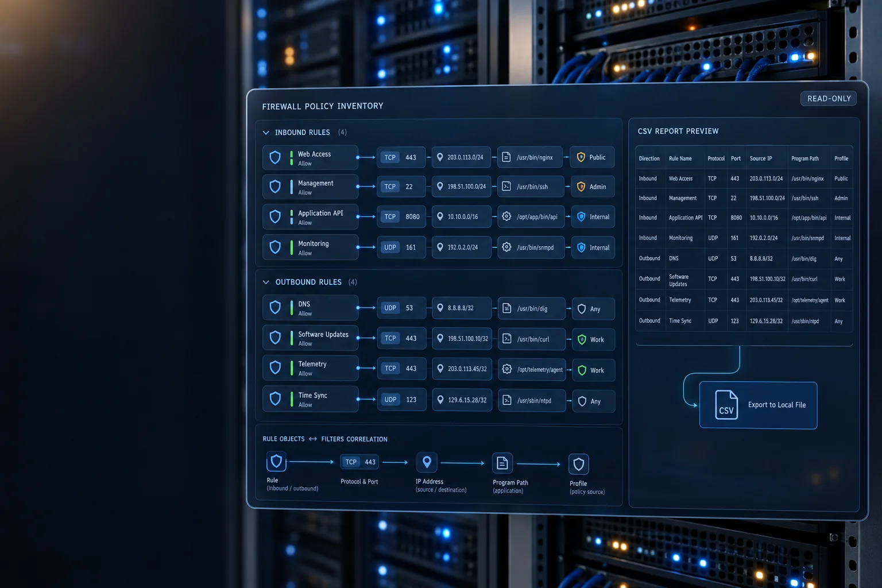
Task: Select the Web Access rule card
Action: [x=310, y=157]
